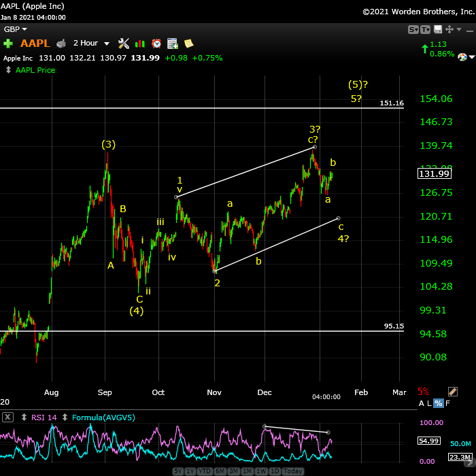This screenshot has width=476, height=476.
Task: Click the Nov date axis label
Action: coord(214,392)
